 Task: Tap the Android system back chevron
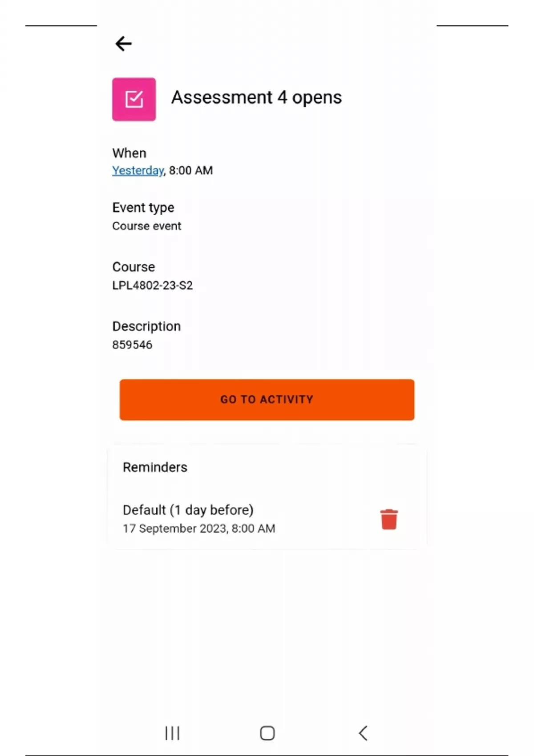(x=363, y=733)
